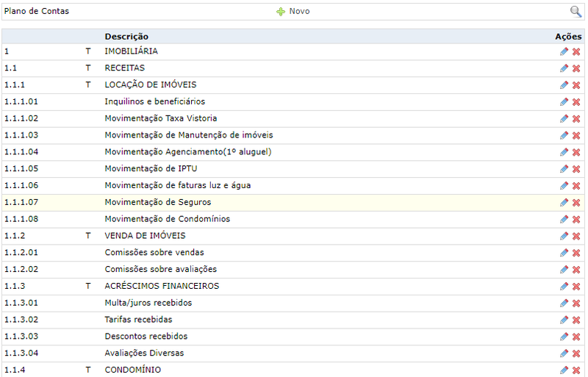Delete the Avaliações Diversas account

pos(576,353)
